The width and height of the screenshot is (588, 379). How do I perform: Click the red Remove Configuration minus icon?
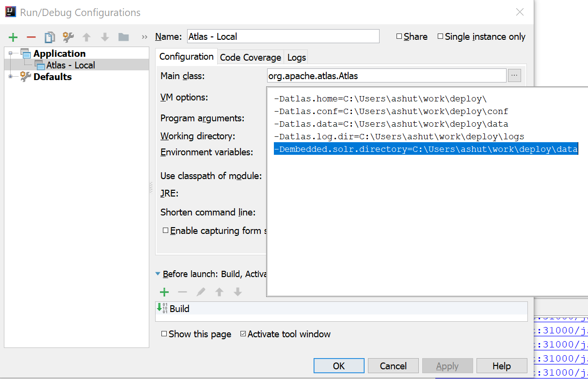click(31, 37)
